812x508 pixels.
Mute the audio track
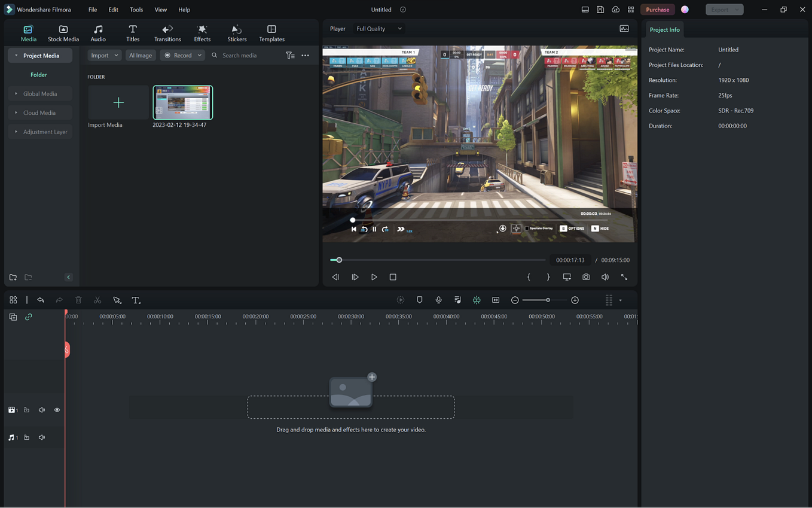(x=41, y=437)
